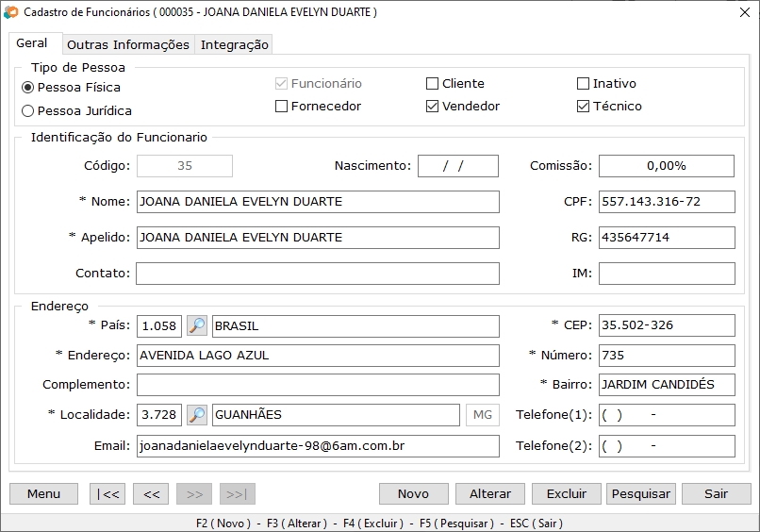Image resolution: width=760 pixels, height=532 pixels.
Task: Open the Menu button
Action: (x=44, y=493)
